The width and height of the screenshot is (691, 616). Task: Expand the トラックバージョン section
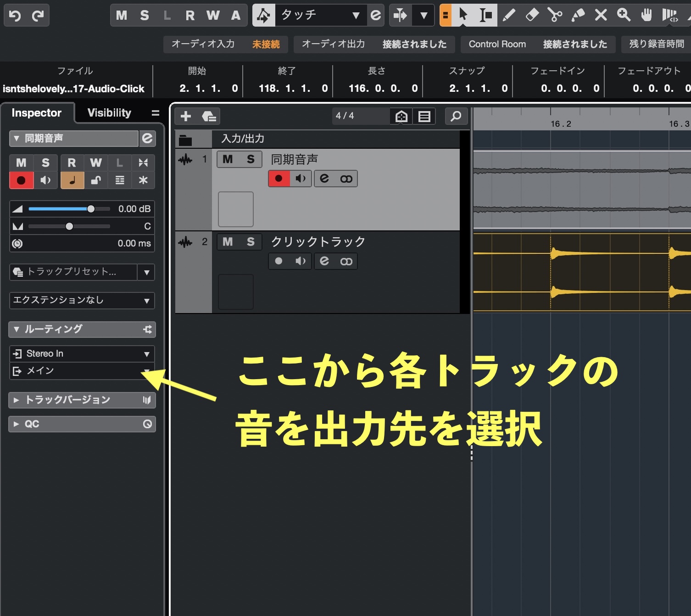(x=17, y=400)
